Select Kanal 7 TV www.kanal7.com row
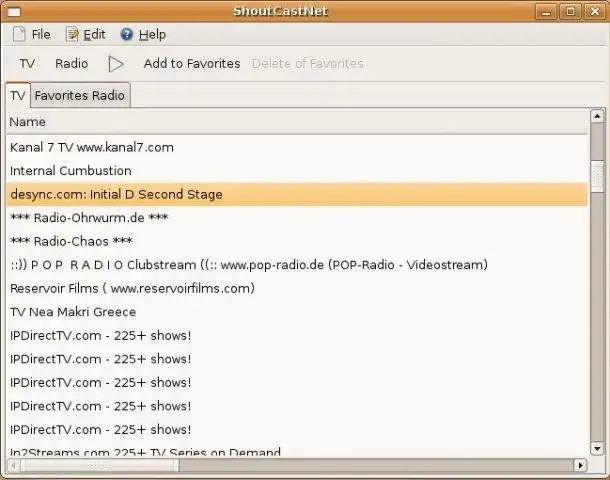Screen dimensions: 610x480 297,147
